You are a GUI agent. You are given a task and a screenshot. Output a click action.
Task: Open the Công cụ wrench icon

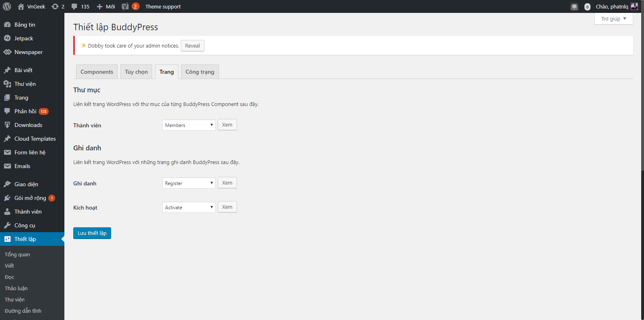tap(7, 225)
